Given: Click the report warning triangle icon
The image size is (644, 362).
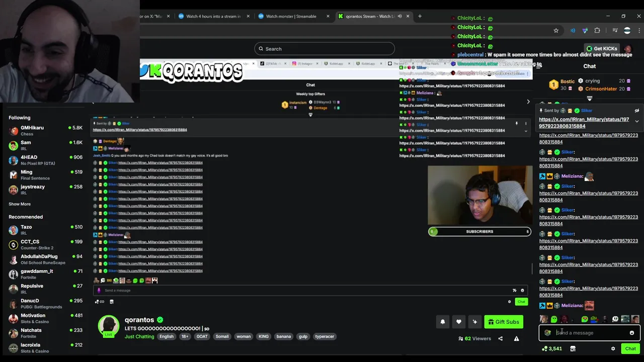Looking at the screenshot, I should coord(516,338).
